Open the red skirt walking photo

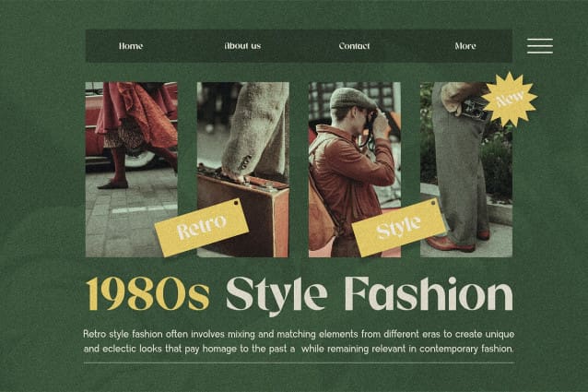131,170
